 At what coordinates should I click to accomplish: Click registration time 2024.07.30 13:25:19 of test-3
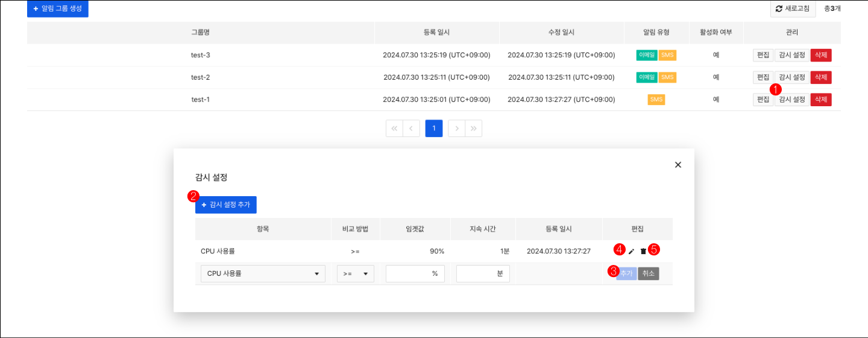tap(437, 55)
